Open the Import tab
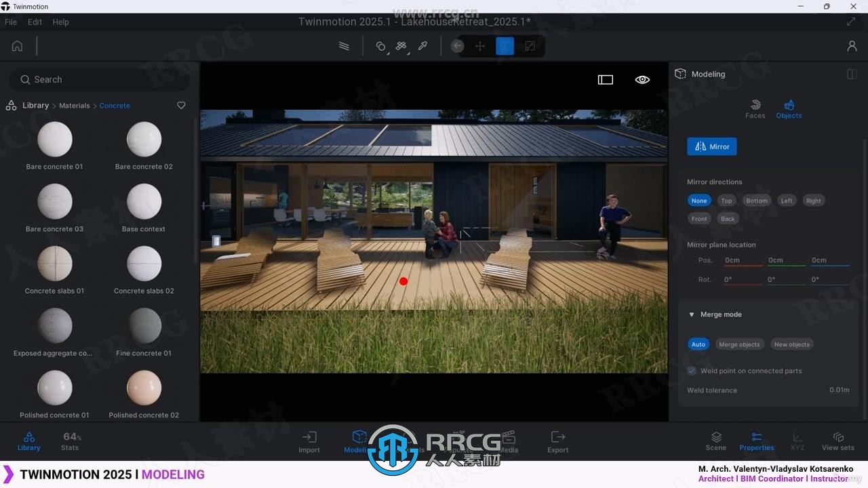The height and width of the screenshot is (488, 868). coord(309,442)
